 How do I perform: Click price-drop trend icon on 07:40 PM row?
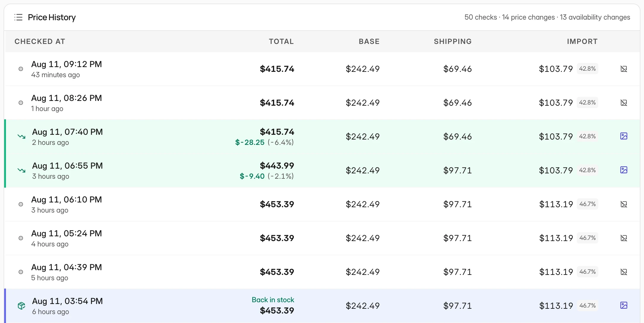click(x=21, y=137)
